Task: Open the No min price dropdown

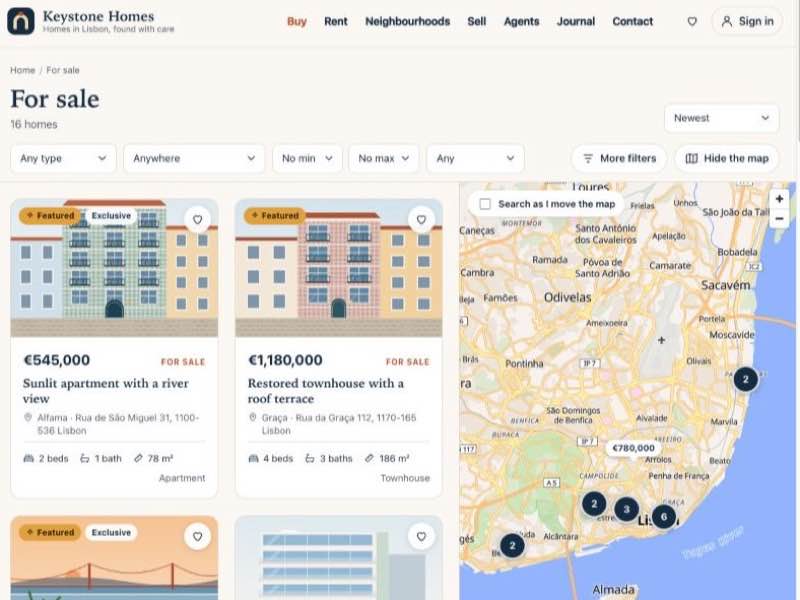Action: pos(307,159)
